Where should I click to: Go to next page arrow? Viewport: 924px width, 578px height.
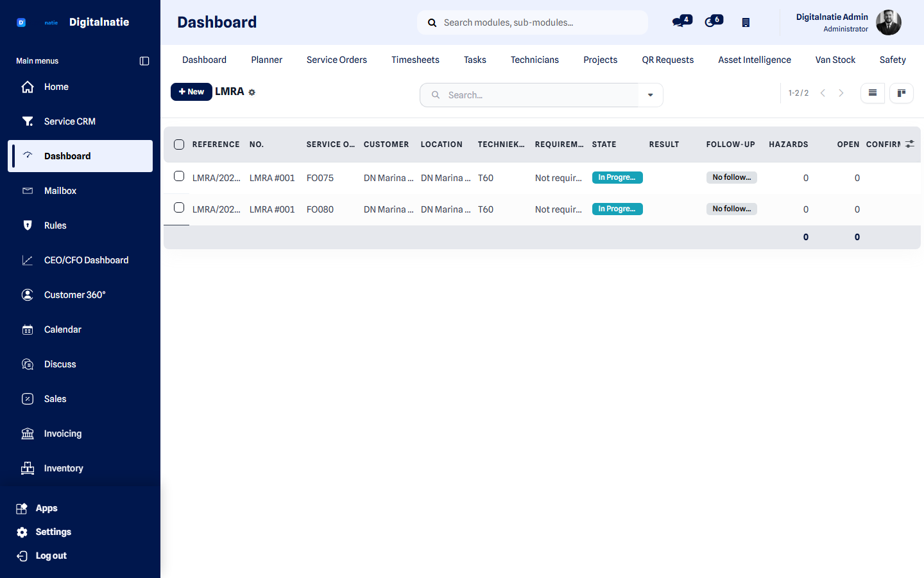841,93
